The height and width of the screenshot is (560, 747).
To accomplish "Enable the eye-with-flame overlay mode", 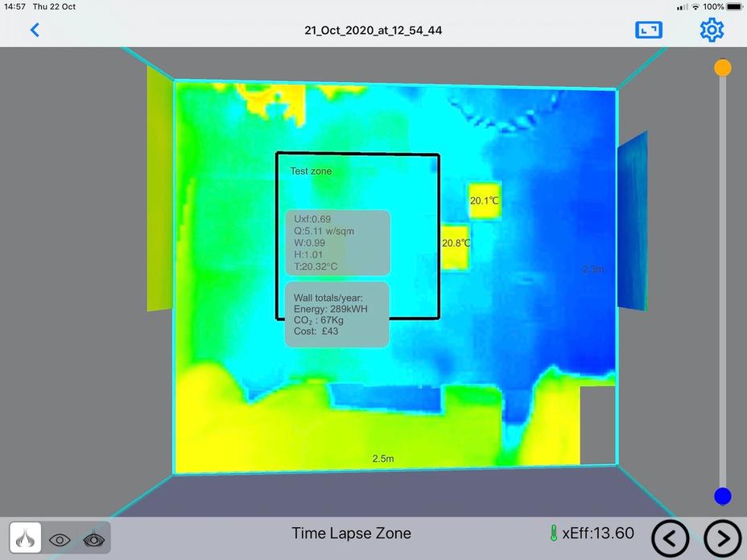I will click(93, 539).
